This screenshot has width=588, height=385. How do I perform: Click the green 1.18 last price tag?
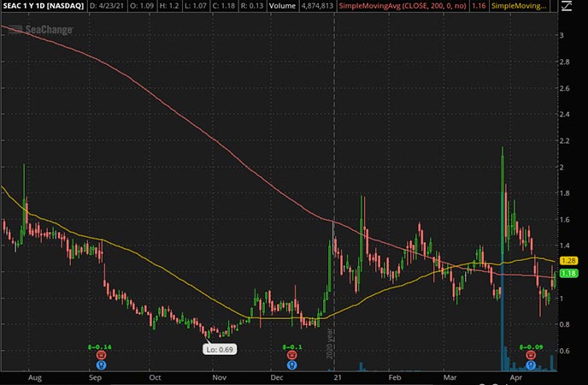(568, 273)
